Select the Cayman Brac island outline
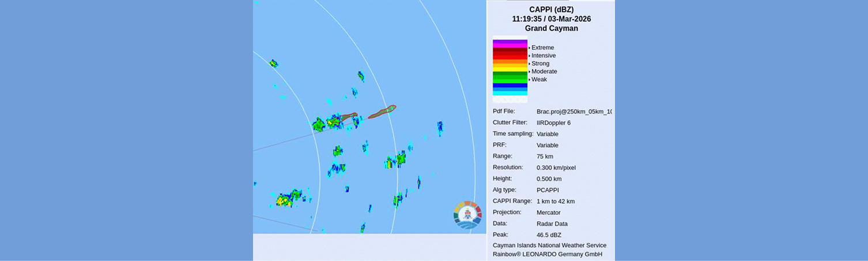 coord(382,111)
